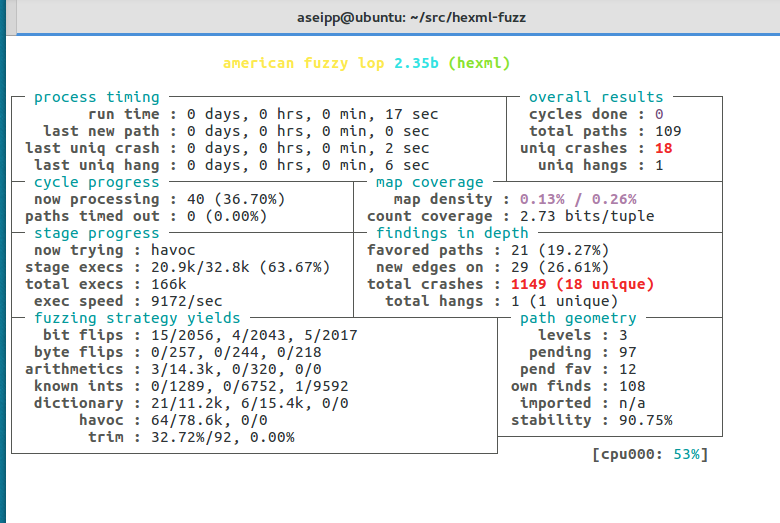Click 'total hangs : 1 (1 unique)'
The height and width of the screenshot is (523, 780).
pos(501,301)
